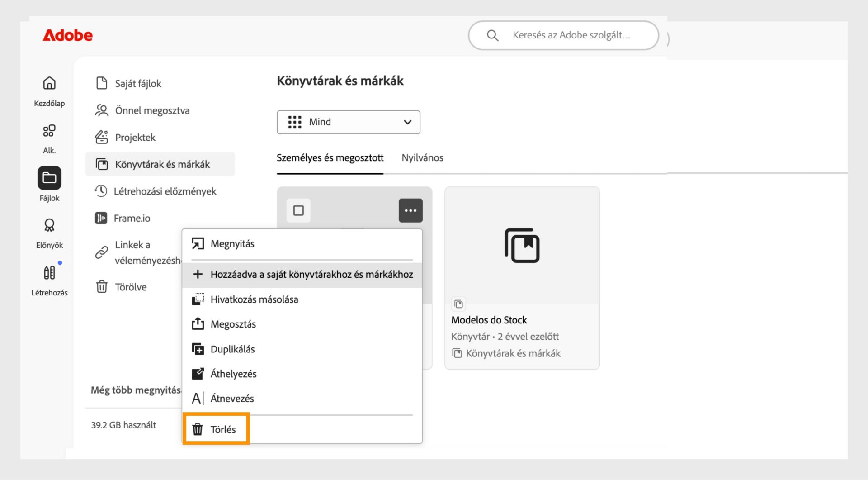Select Törlés in the context menu
868x480 pixels.
click(x=302, y=429)
